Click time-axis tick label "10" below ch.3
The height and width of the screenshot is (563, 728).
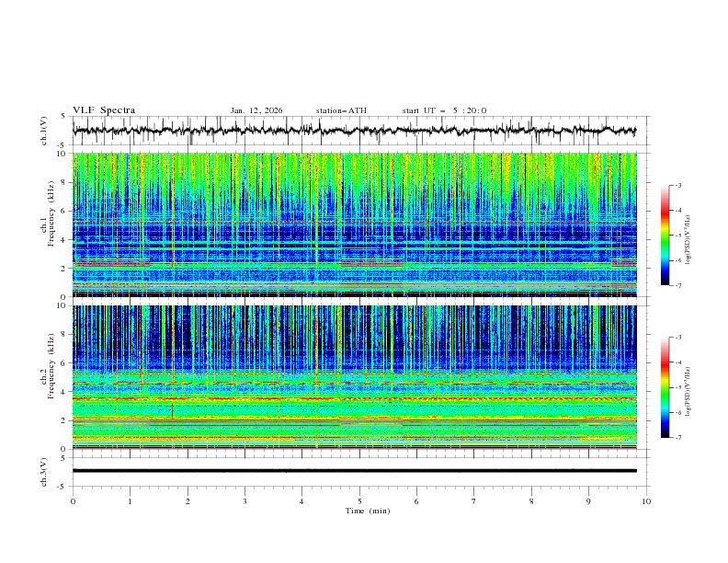(x=646, y=501)
